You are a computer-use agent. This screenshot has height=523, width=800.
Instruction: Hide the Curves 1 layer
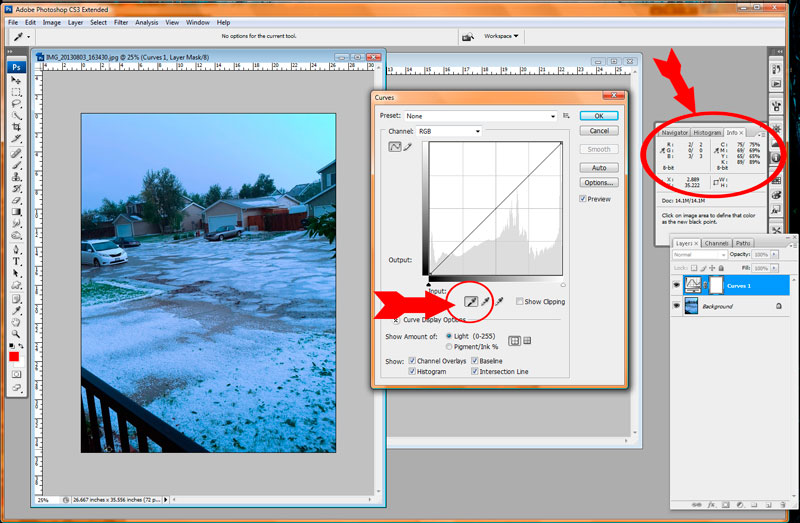coord(677,285)
